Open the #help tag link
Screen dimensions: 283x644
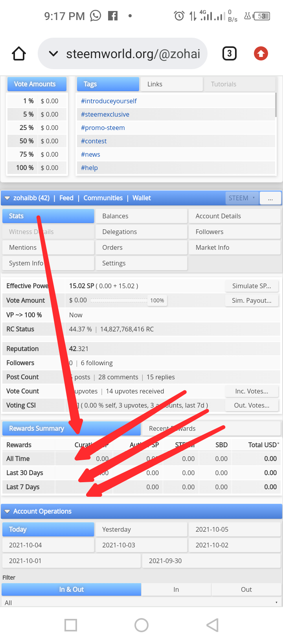[89, 168]
